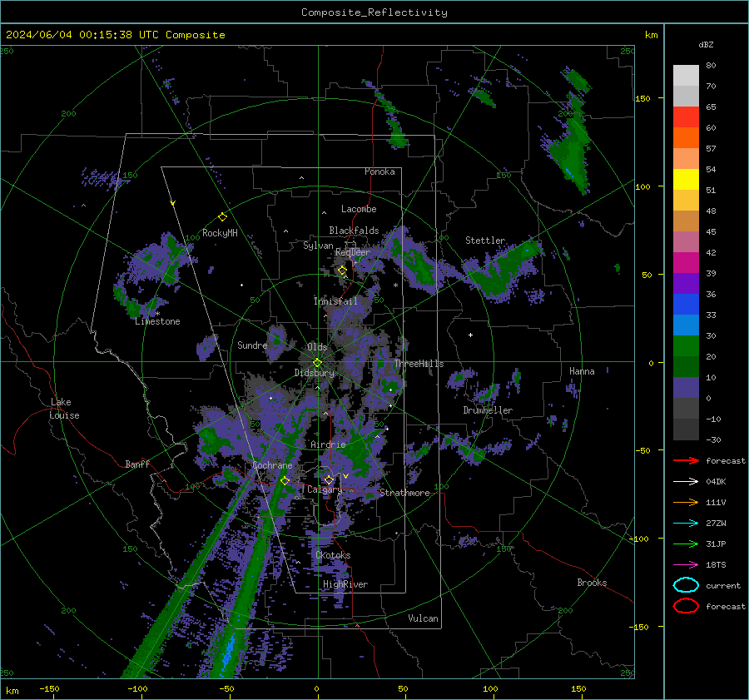Viewport: 749px width, 700px height.
Task: Click the Airdrie label
Action: [328, 444]
